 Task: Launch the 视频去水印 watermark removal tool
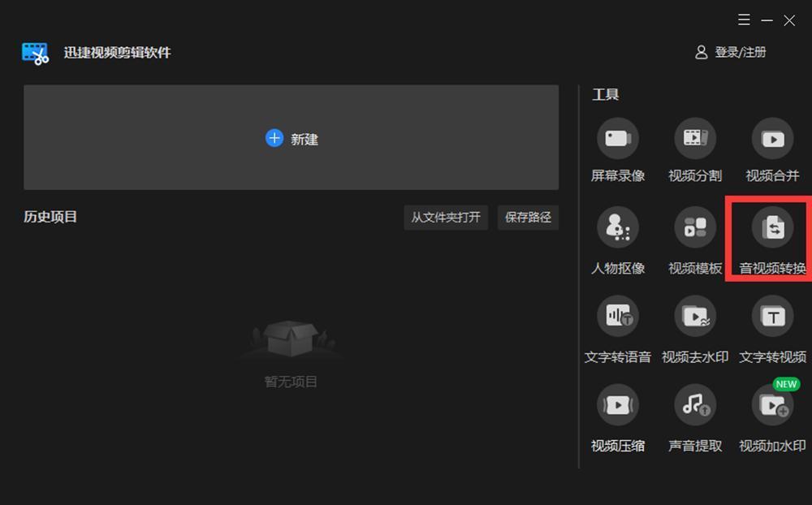(695, 316)
